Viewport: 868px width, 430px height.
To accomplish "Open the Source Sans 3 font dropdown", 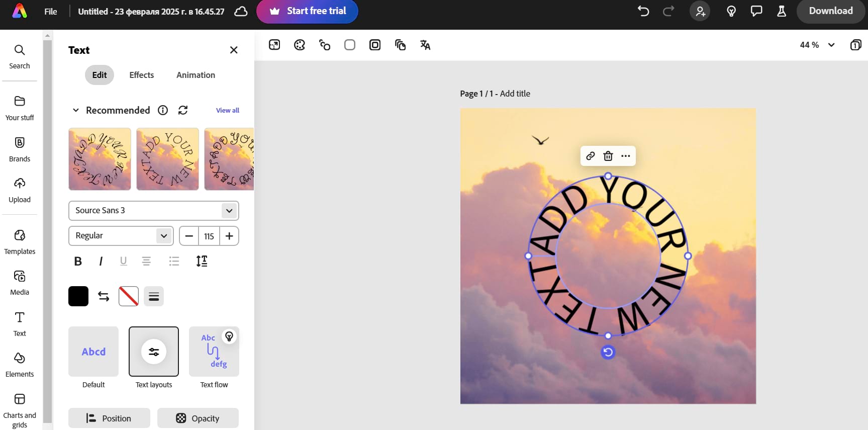I will [153, 211].
